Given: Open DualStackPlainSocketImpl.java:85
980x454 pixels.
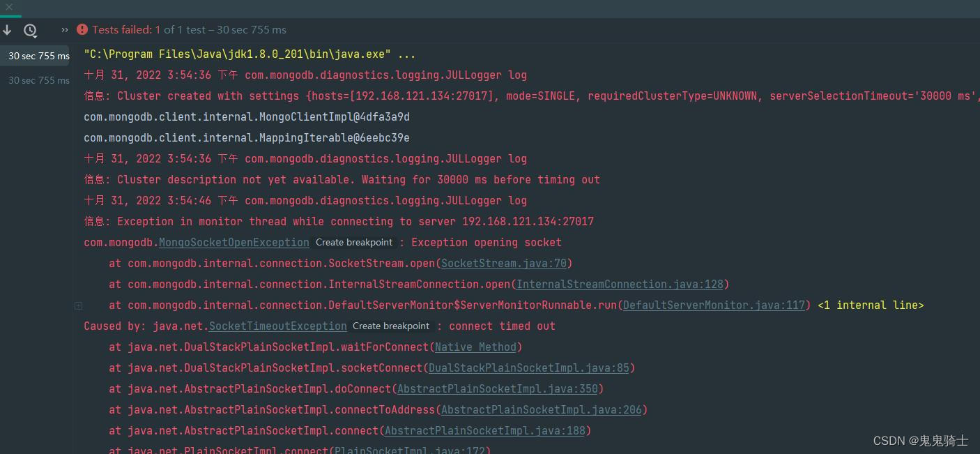Looking at the screenshot, I should tap(529, 368).
